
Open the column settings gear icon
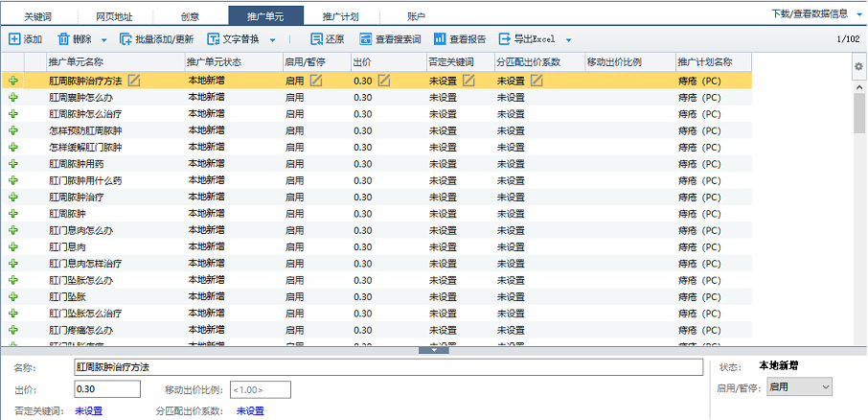(858, 66)
